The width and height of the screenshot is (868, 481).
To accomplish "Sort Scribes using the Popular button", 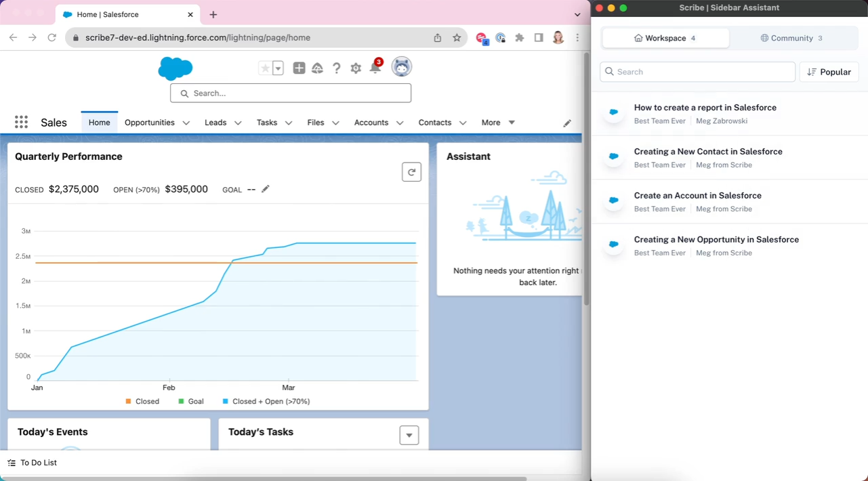I will coord(829,72).
